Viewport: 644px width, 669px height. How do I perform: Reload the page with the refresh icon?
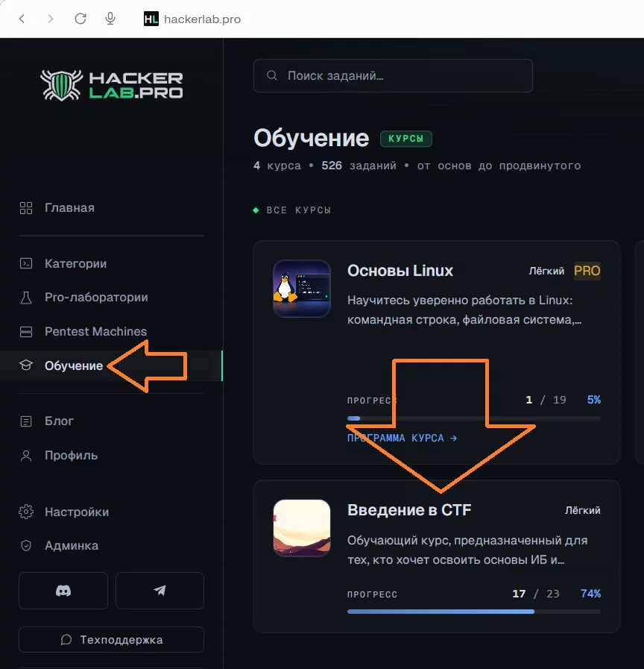click(80, 19)
